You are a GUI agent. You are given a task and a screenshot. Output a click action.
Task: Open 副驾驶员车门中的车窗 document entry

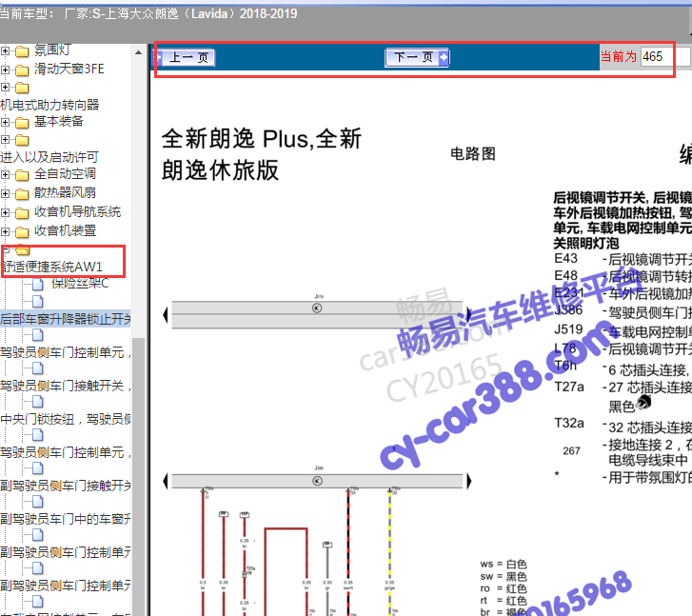point(66,519)
